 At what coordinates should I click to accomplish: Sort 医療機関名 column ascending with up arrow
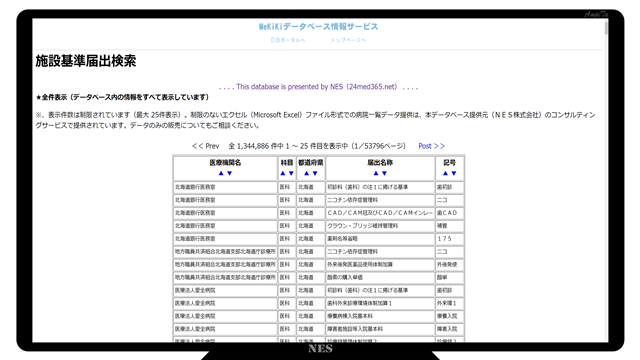(x=221, y=173)
